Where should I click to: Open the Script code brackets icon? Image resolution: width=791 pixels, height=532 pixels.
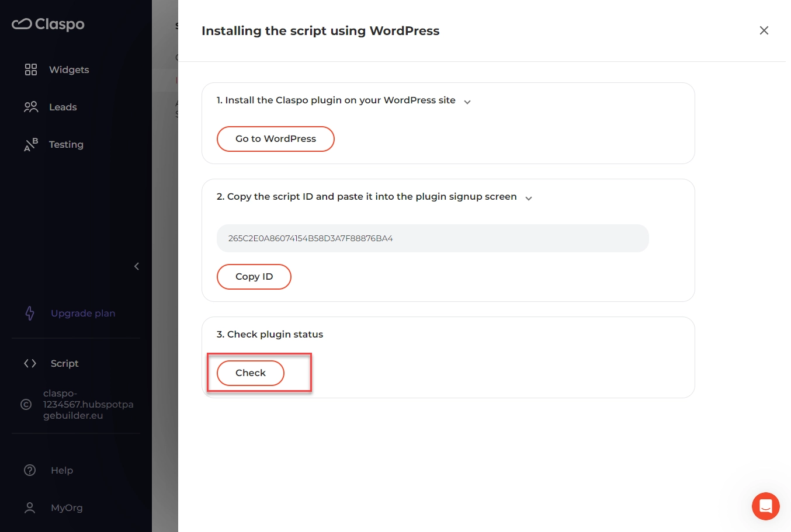click(30, 363)
